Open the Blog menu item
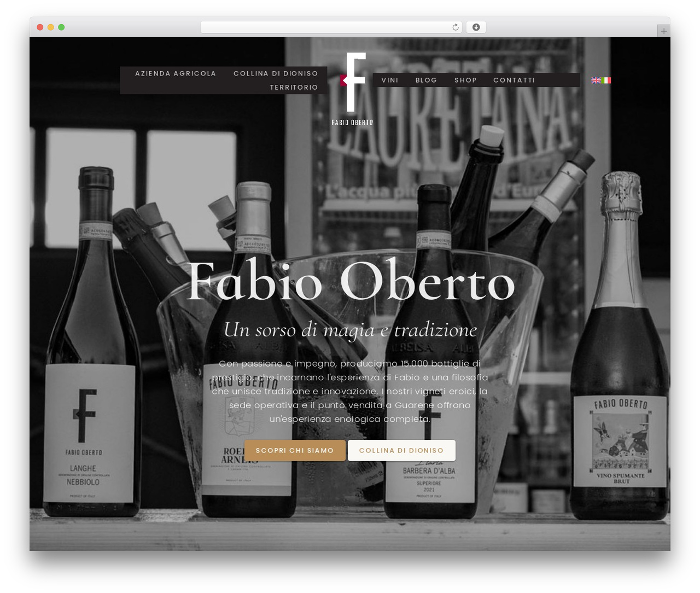 tap(426, 80)
